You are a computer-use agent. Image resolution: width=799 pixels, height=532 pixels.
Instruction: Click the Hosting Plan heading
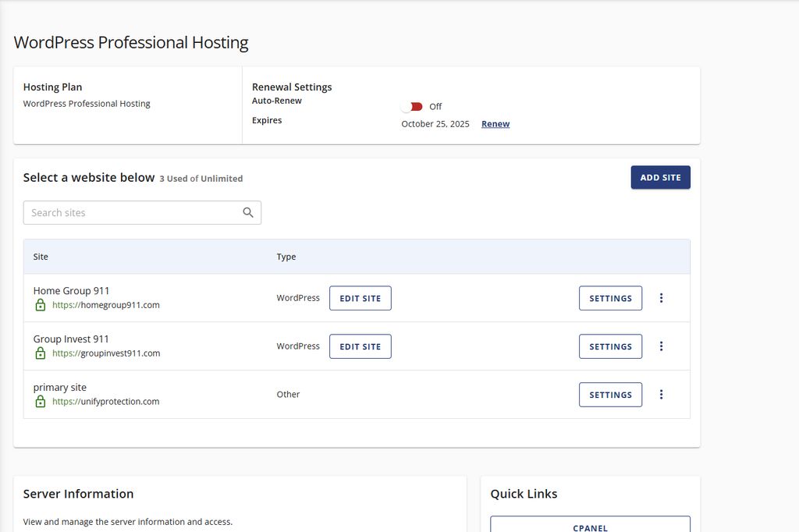tap(52, 87)
